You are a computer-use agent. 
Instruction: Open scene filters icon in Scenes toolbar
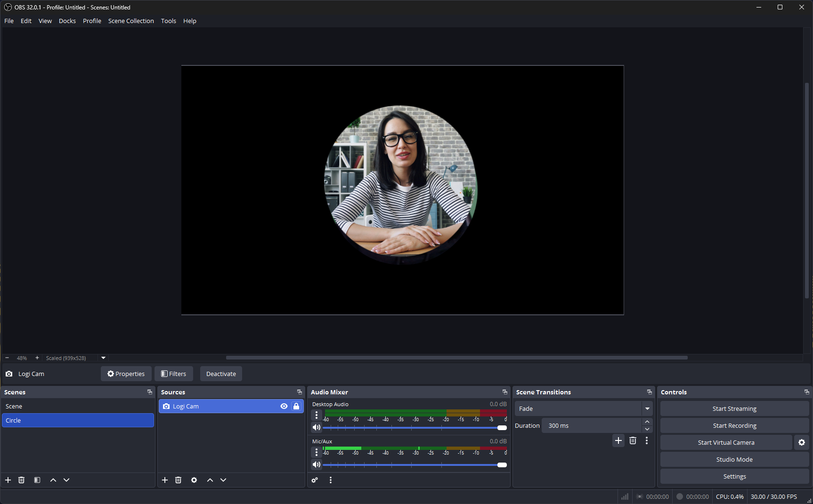[37, 480]
